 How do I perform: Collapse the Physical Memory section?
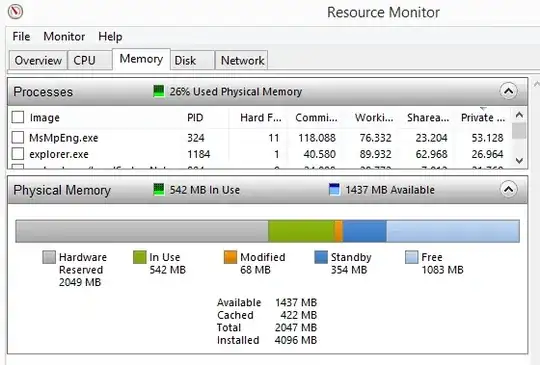(x=508, y=189)
